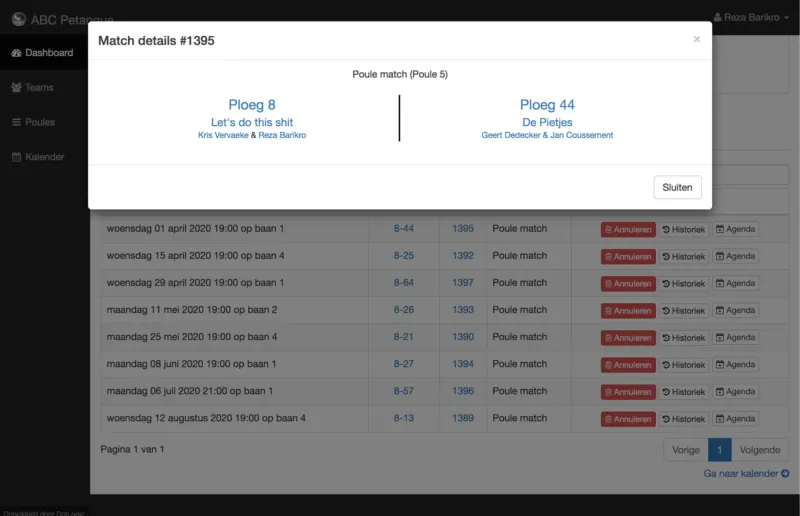
Task: Open the 8-64 teams link
Action: point(404,283)
